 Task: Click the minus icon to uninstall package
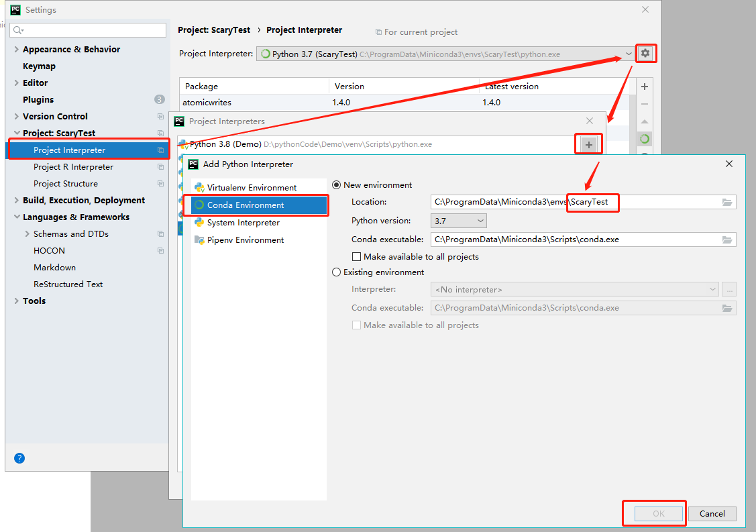[x=645, y=104]
